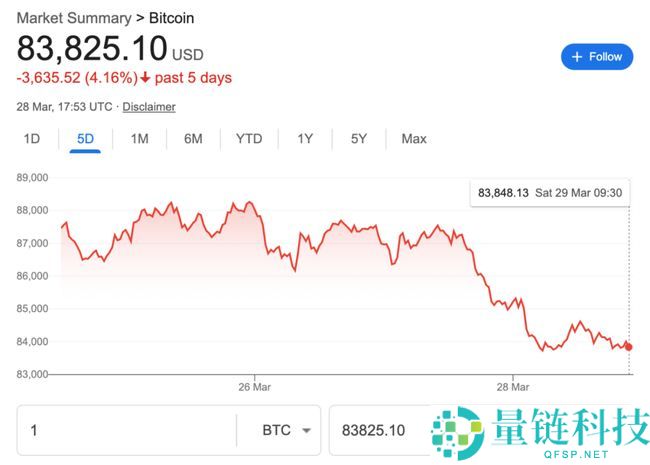The height and width of the screenshot is (465, 650).
Task: Show the YTD chart range
Action: tap(249, 139)
